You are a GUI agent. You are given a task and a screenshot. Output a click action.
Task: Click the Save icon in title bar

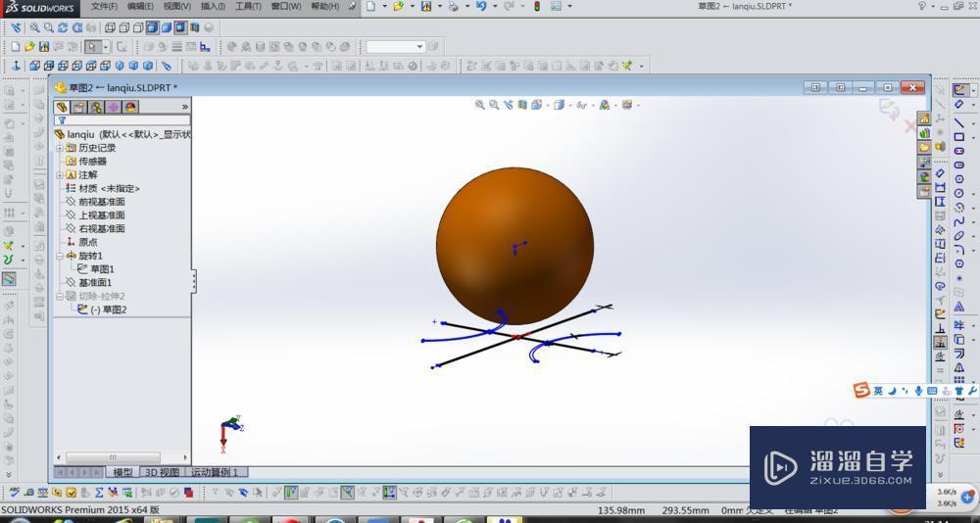tap(426, 6)
